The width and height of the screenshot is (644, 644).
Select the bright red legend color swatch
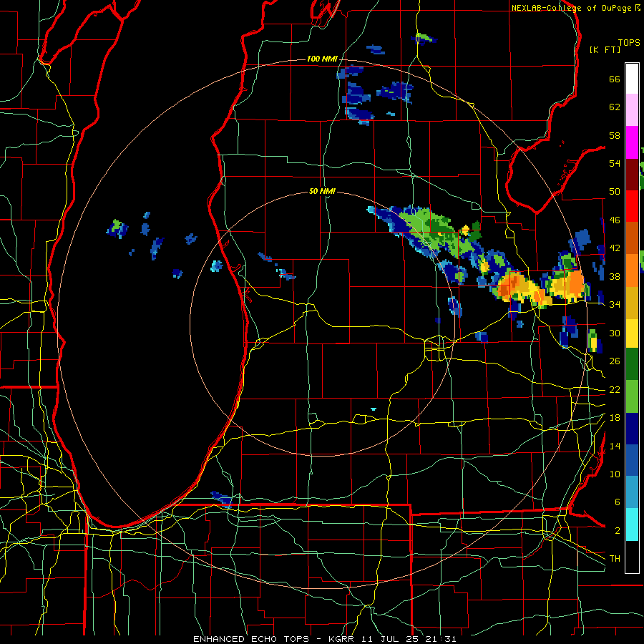point(632,206)
